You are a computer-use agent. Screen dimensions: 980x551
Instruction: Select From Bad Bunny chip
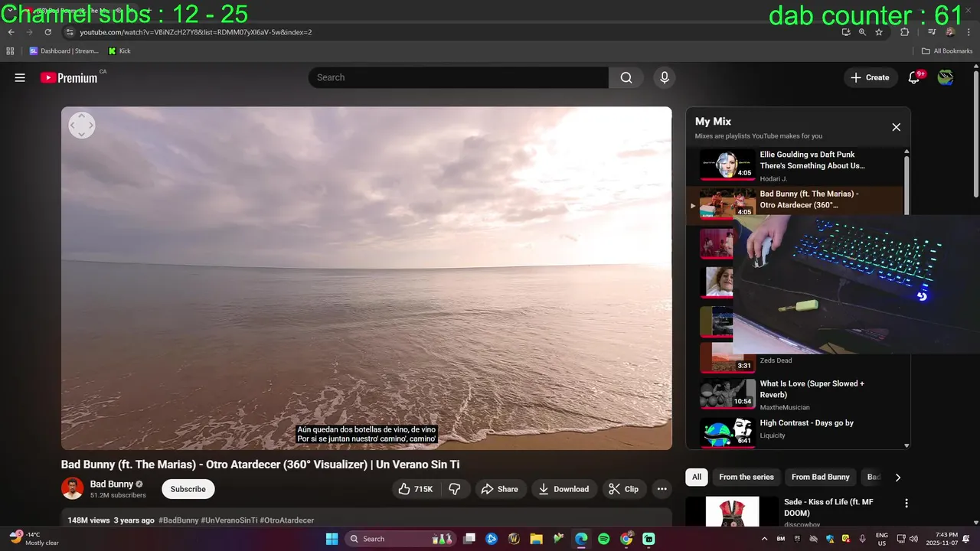point(821,477)
